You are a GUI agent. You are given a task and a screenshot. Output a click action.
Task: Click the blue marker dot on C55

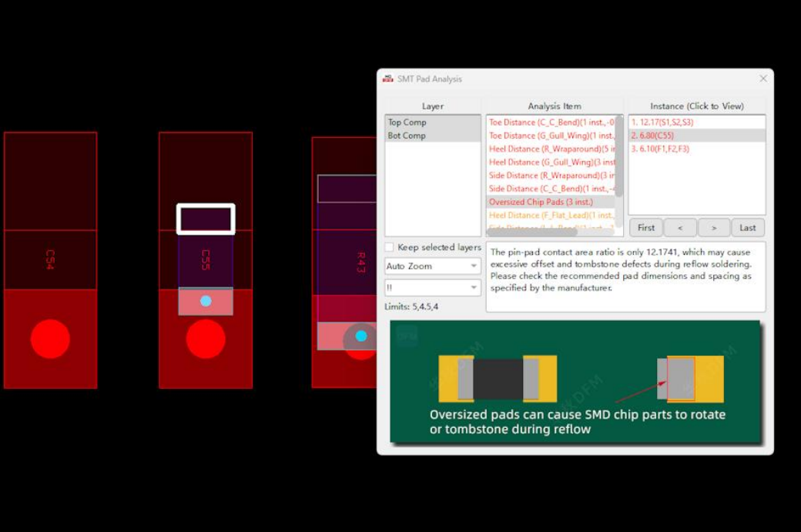[x=206, y=301]
